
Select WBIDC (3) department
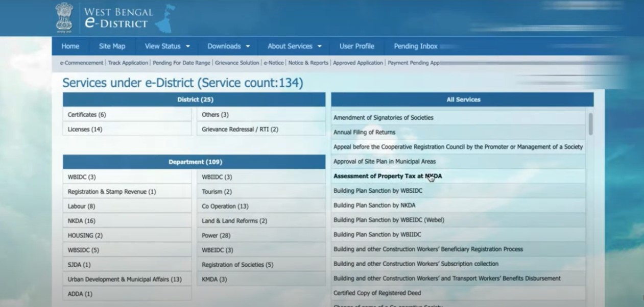click(x=127, y=177)
